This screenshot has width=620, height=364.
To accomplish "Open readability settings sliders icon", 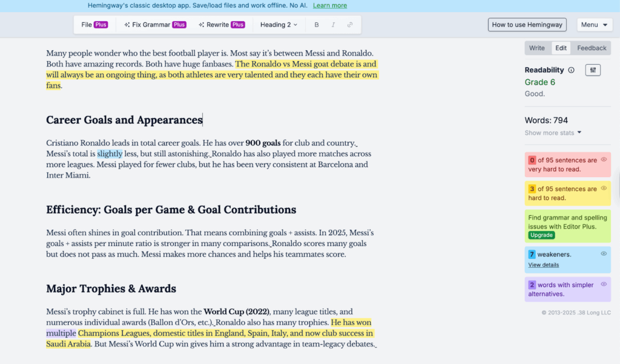I will [593, 70].
